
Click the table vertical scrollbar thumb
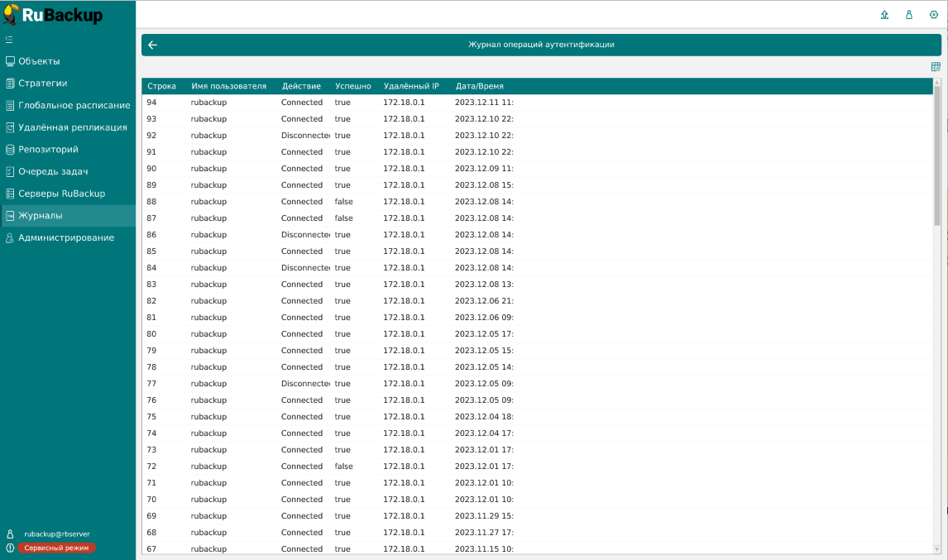pos(936,153)
